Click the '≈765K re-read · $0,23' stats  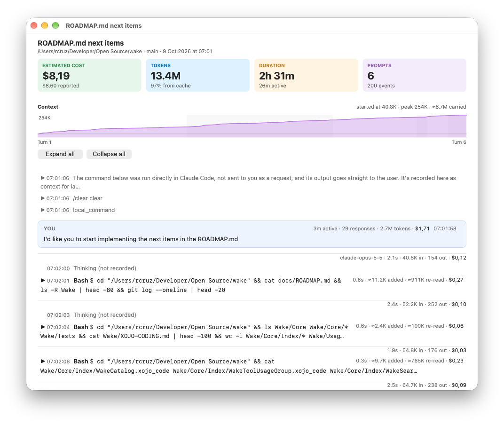tap(435, 361)
